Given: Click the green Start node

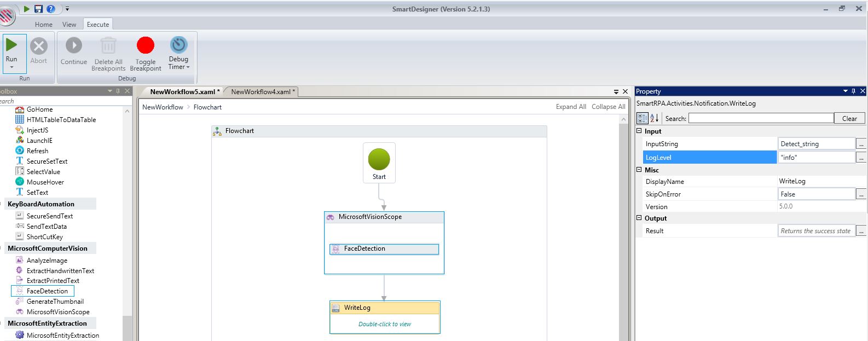Looking at the screenshot, I should click(x=379, y=160).
